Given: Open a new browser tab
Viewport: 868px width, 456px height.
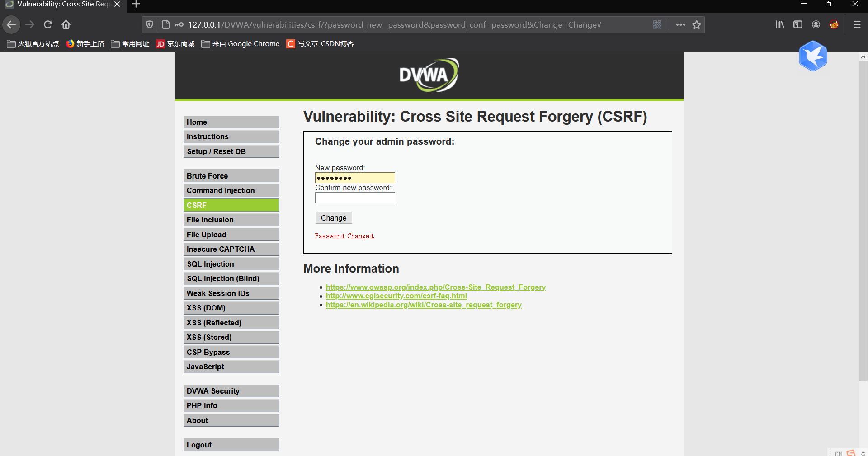Looking at the screenshot, I should click(x=136, y=5).
